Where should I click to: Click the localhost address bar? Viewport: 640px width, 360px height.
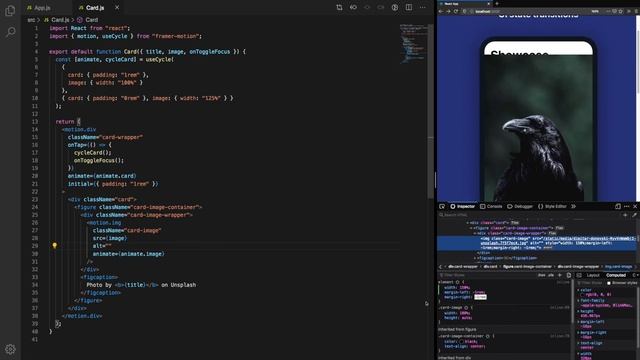(531, 11)
